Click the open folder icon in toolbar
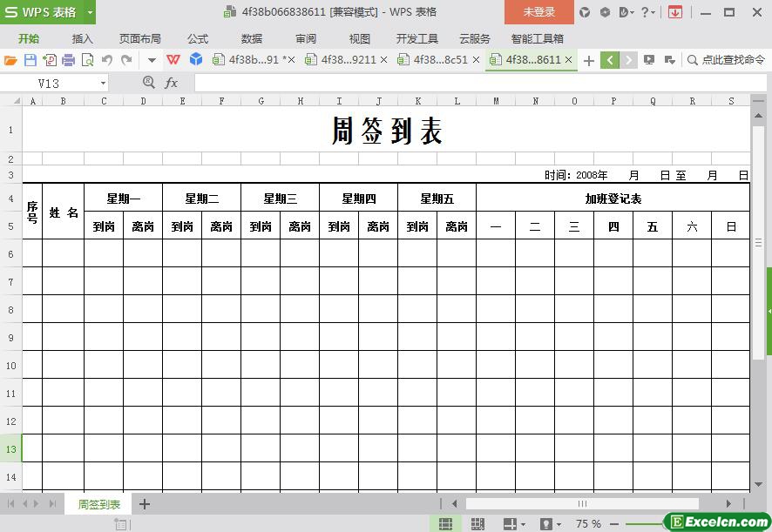Viewport: 772px width, 532px height. [10, 60]
